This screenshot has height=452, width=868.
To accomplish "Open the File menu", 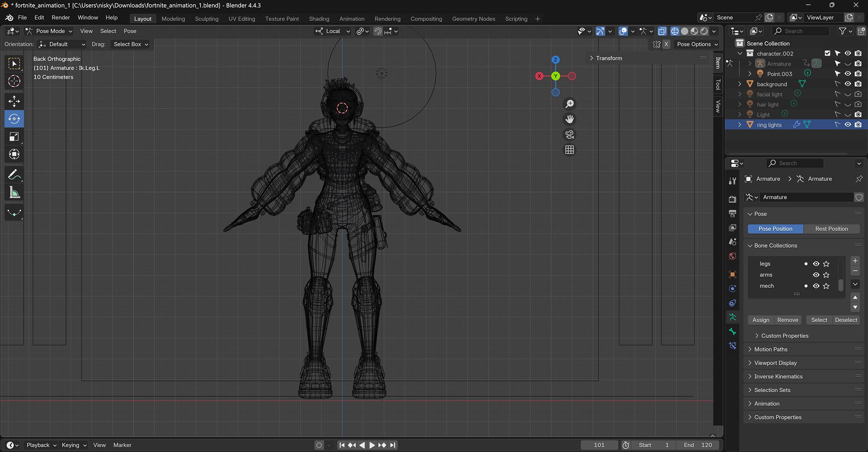I will click(22, 18).
